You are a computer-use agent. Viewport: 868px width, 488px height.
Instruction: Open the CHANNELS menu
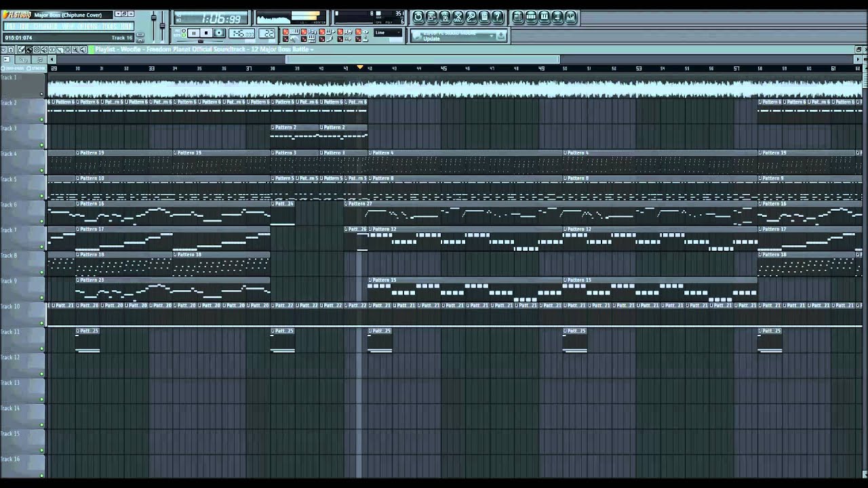45,26
